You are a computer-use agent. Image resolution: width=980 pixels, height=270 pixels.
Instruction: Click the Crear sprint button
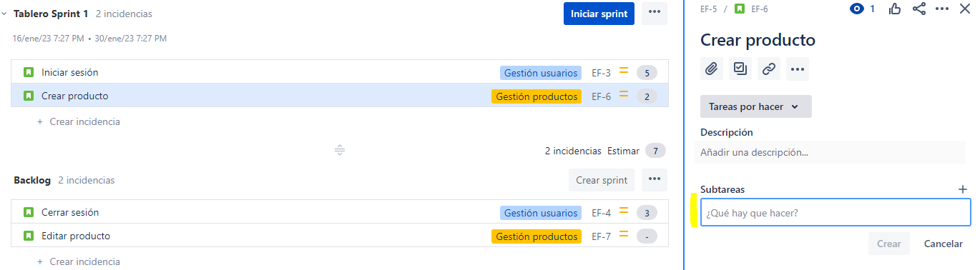(602, 180)
